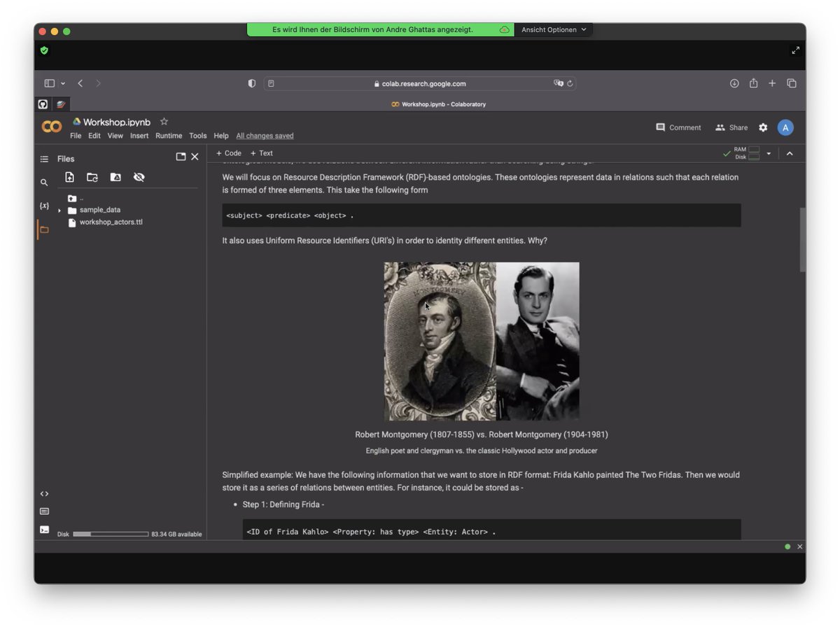Open Safari share icon
Image resolution: width=840 pixels, height=629 pixels.
pos(753,83)
